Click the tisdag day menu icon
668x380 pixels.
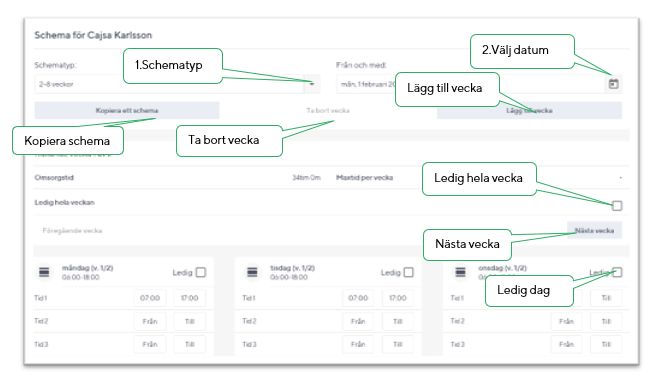252,272
